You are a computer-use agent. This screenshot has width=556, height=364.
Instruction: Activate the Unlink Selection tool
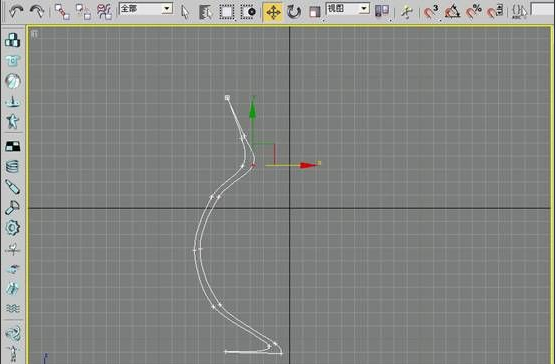tap(83, 12)
